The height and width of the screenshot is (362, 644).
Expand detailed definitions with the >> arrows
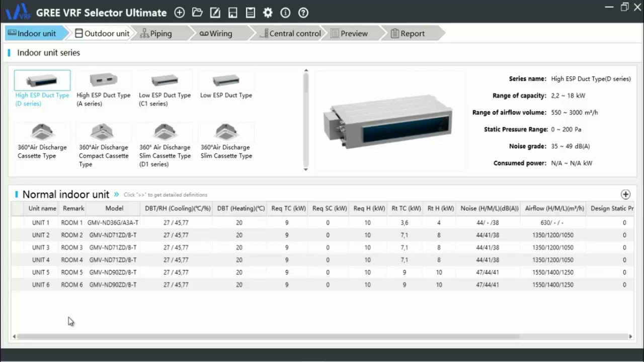point(117,194)
